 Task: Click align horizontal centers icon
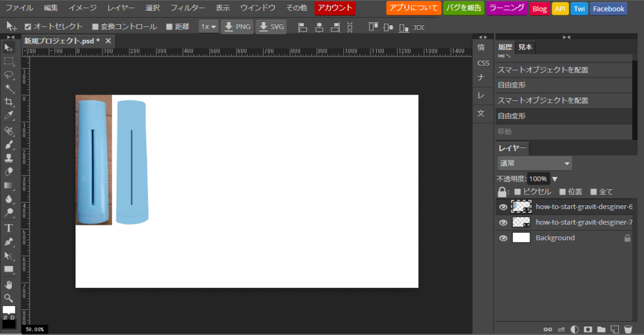[x=319, y=27]
